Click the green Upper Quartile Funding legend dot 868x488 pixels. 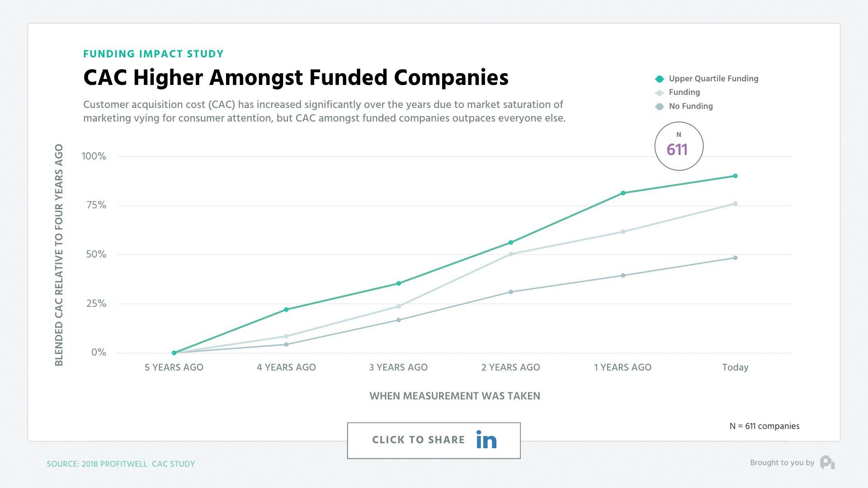point(660,78)
